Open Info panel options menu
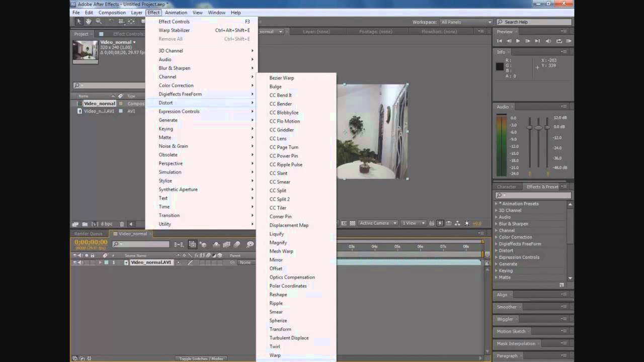The image size is (644, 362). [x=565, y=51]
